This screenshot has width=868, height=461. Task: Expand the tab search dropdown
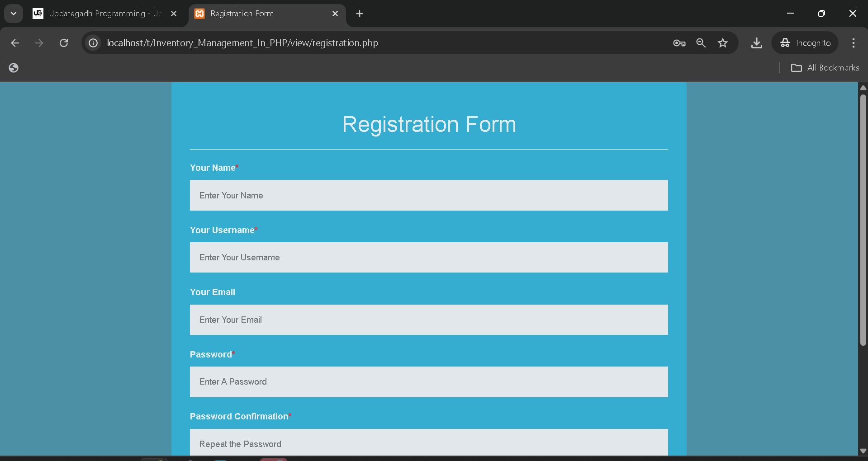[14, 14]
